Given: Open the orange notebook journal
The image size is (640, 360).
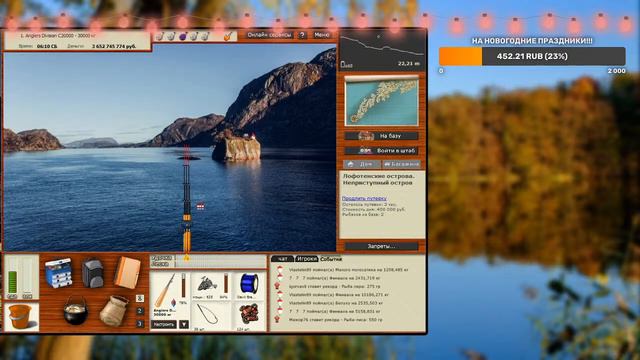Looking at the screenshot, I should 127,272.
